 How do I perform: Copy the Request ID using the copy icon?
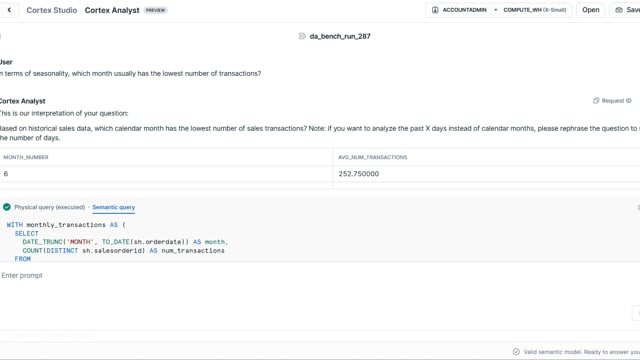pyautogui.click(x=596, y=100)
